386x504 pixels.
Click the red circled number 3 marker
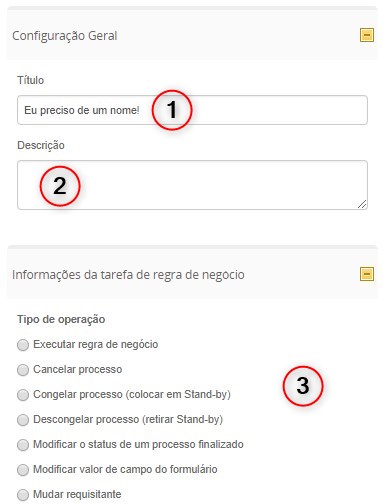tap(303, 386)
